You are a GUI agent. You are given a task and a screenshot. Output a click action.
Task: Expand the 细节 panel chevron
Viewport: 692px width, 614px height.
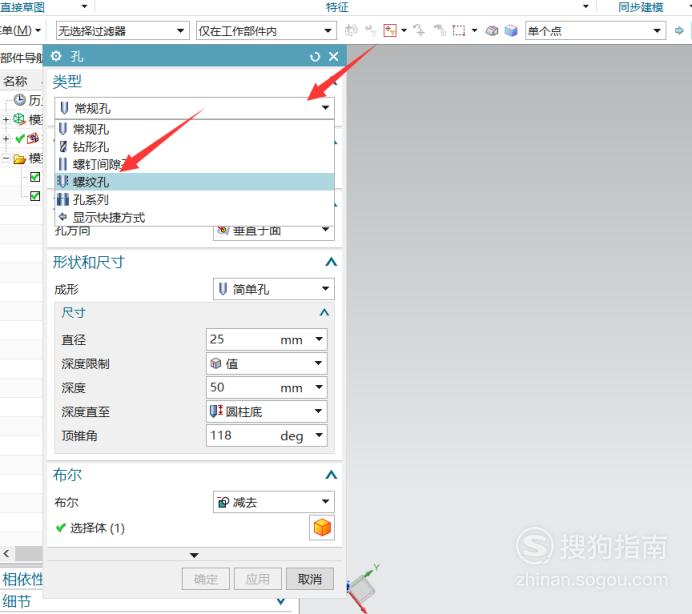coord(281,601)
